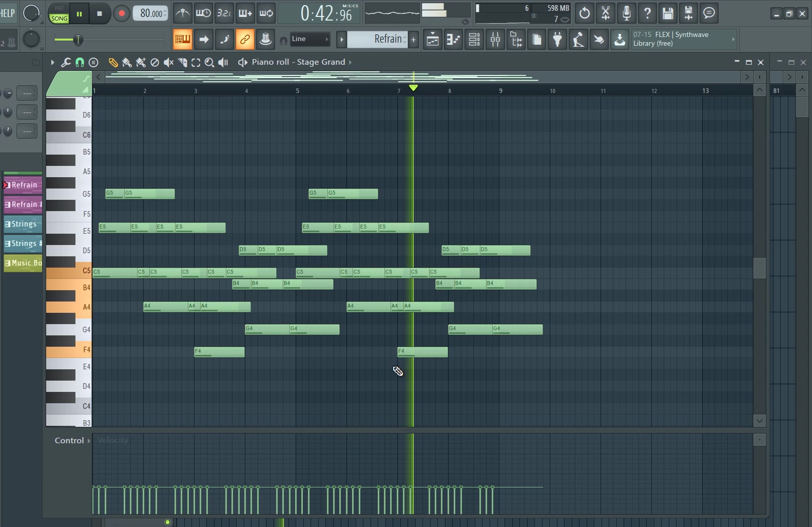This screenshot has width=812, height=527.
Task: Toggle piano roll snap magnet icon
Action: pos(80,62)
